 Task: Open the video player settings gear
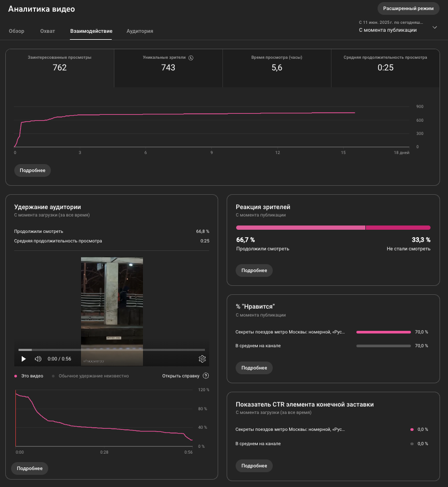(202, 359)
